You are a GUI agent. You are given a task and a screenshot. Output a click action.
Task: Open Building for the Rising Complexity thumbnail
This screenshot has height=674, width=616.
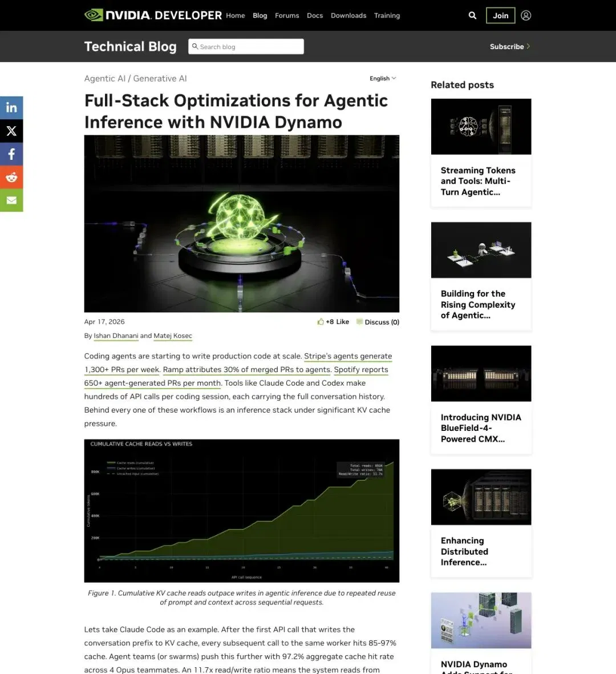click(x=481, y=250)
